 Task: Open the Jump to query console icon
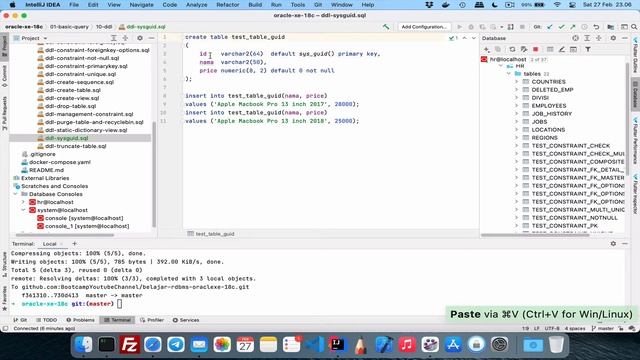[x=573, y=49]
